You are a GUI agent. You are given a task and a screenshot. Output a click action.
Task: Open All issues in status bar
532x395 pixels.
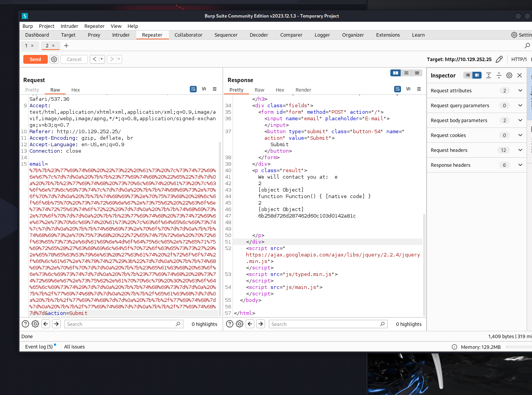click(x=74, y=347)
